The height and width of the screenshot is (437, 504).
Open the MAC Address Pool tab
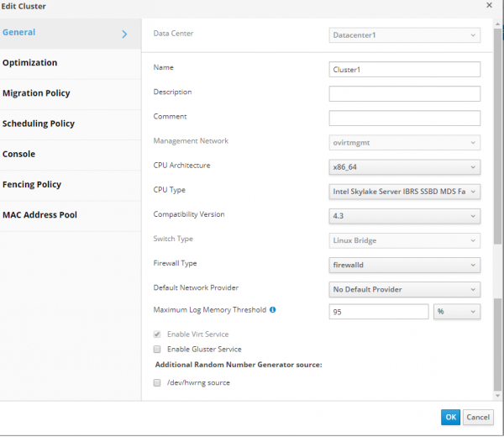39,215
